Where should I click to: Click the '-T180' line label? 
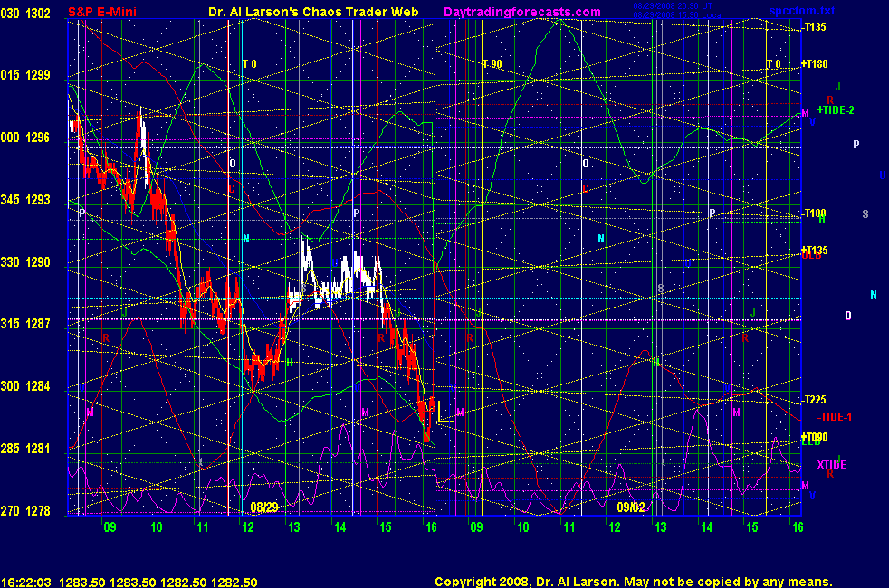coord(815,213)
